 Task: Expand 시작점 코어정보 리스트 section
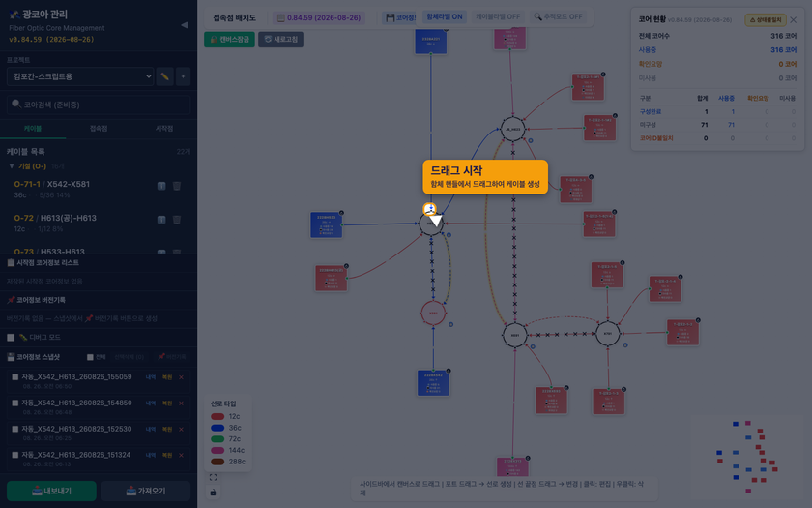pos(99,263)
